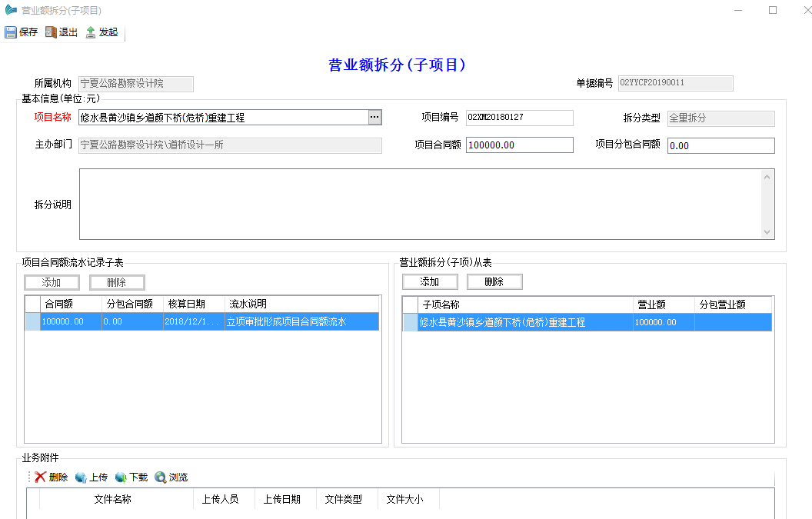Click the row selector of contract table row
The width and height of the screenshot is (812, 519).
(x=32, y=321)
